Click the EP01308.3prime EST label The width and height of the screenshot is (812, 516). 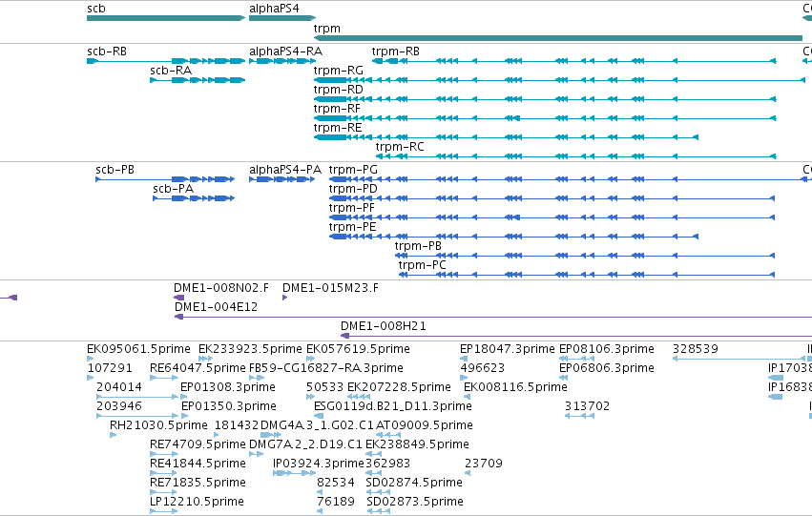click(x=228, y=387)
